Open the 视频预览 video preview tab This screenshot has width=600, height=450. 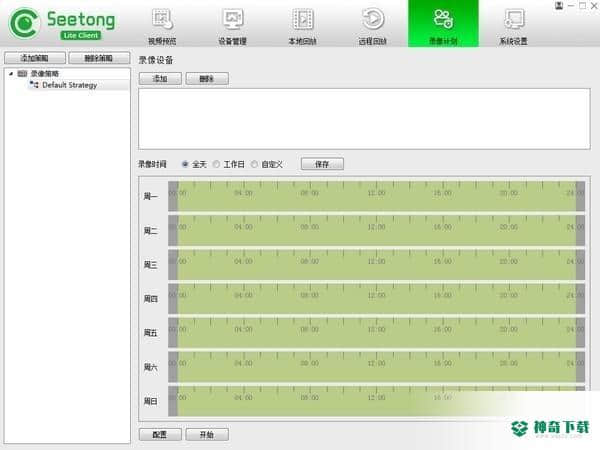point(162,25)
